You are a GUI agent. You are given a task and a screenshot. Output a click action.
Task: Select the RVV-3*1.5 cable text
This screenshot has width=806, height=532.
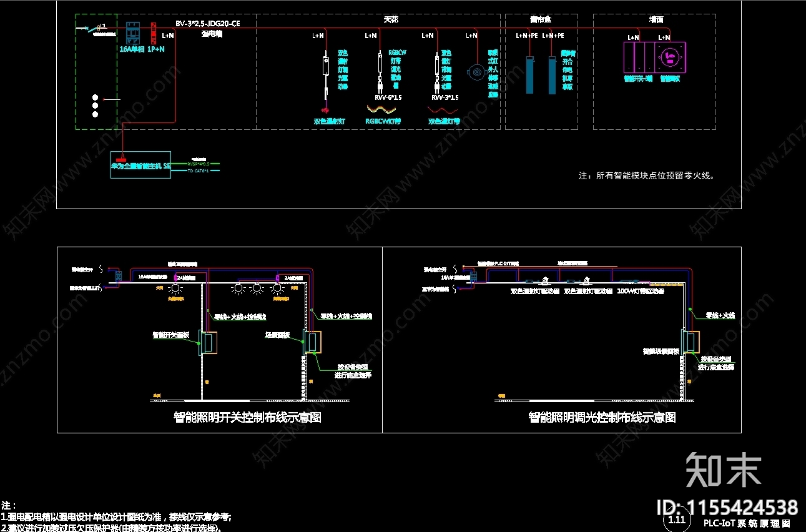[x=445, y=98]
